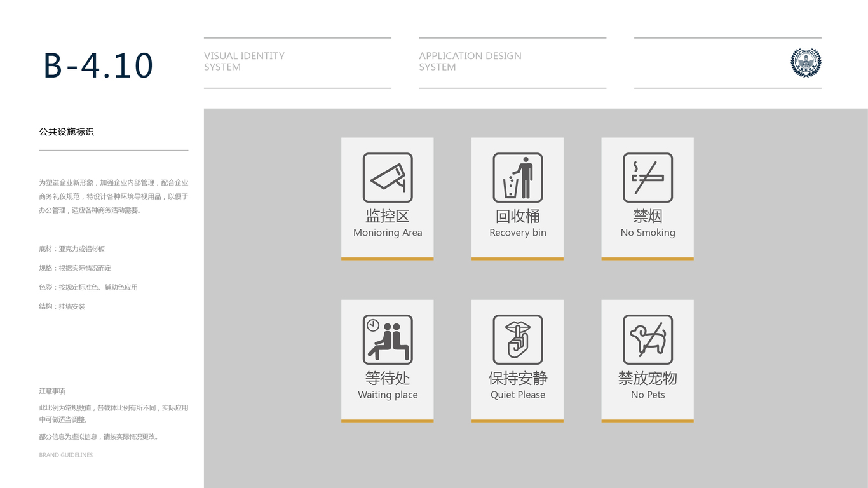Select the 'Waiting place' label

click(x=388, y=395)
